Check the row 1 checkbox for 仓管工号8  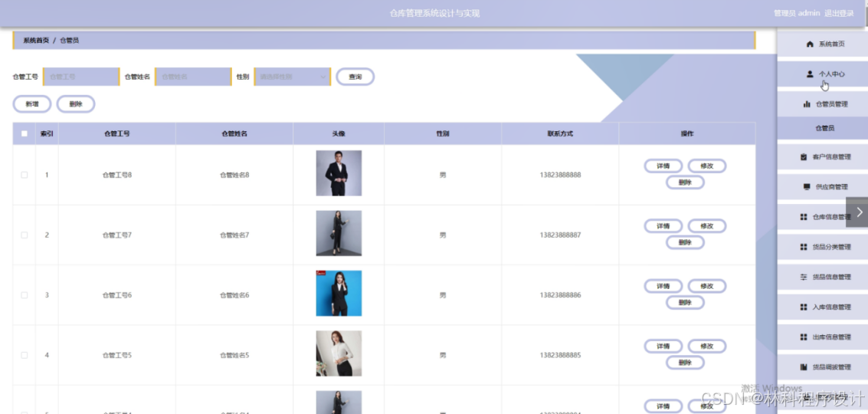coord(25,175)
